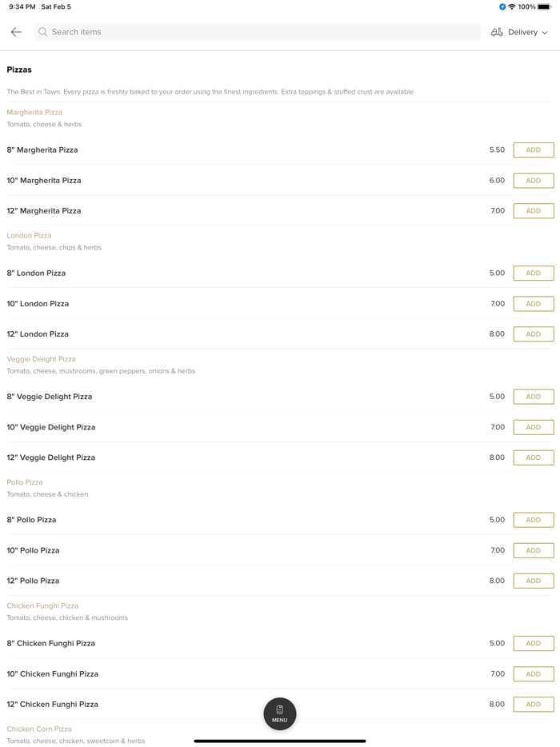The image size is (560, 747).
Task: Expand the Delivery dropdown chevron
Action: point(545,33)
